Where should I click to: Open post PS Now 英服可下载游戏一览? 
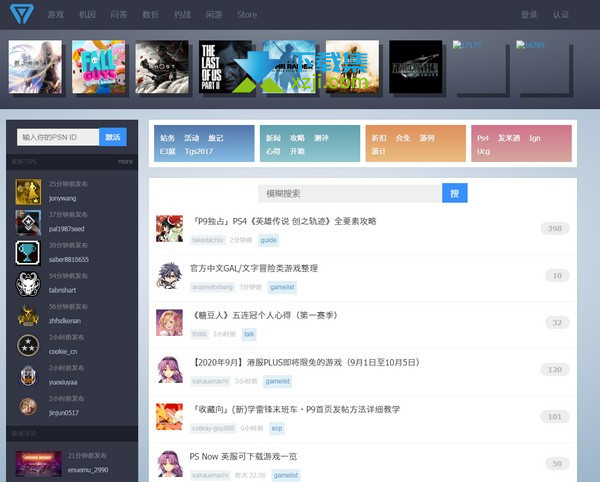point(243,456)
